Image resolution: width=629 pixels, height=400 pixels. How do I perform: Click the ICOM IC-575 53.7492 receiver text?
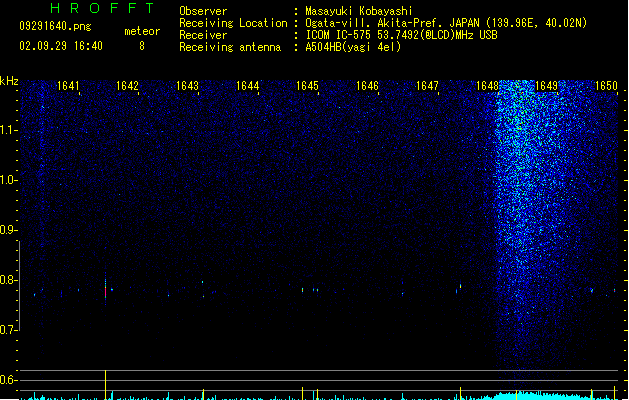tap(401, 35)
